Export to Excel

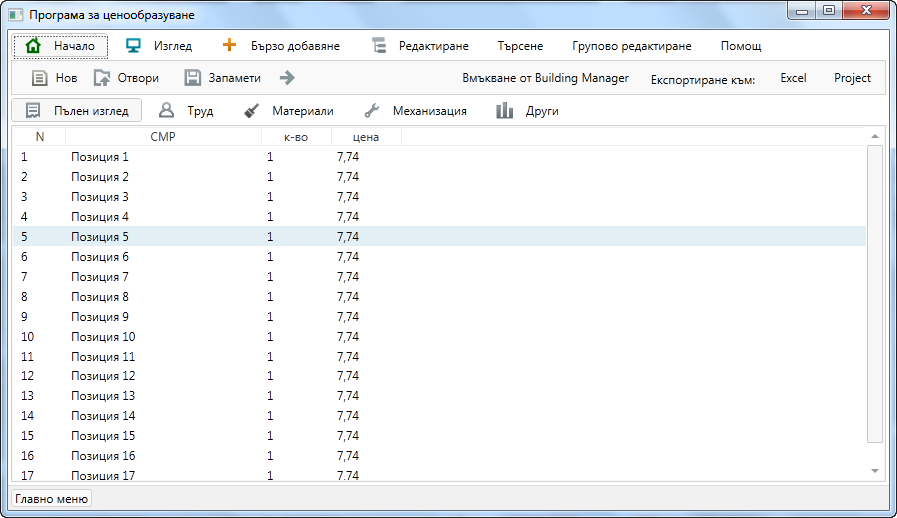coord(793,78)
